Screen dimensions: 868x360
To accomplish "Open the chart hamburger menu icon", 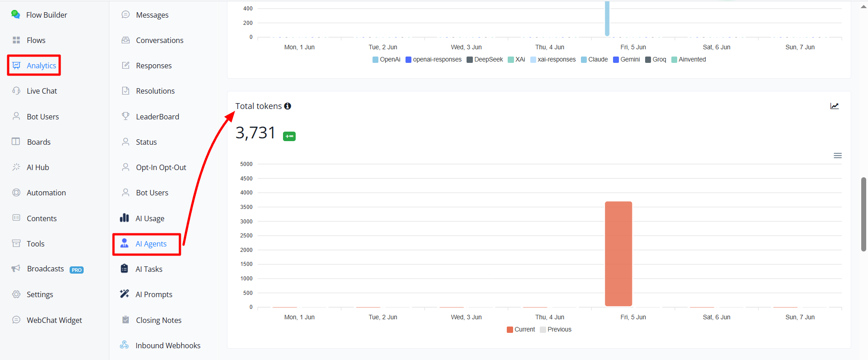I will click(838, 156).
